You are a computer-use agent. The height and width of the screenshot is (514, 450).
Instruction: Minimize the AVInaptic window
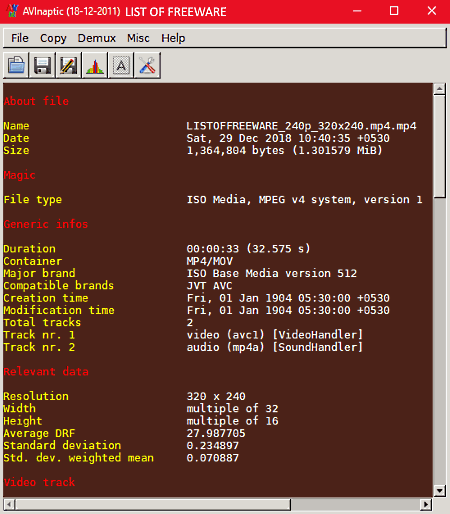(x=357, y=11)
